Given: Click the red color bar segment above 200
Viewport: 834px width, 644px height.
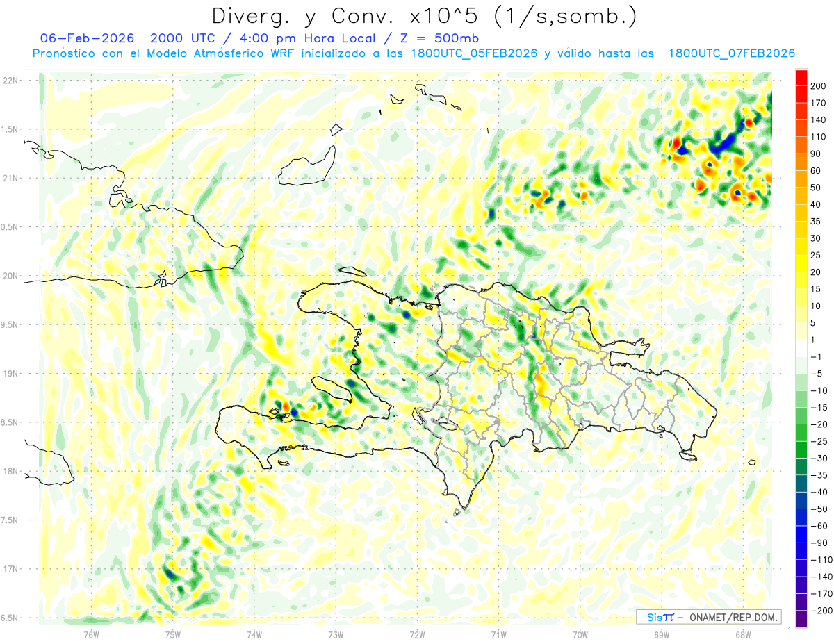Looking at the screenshot, I should (x=801, y=77).
